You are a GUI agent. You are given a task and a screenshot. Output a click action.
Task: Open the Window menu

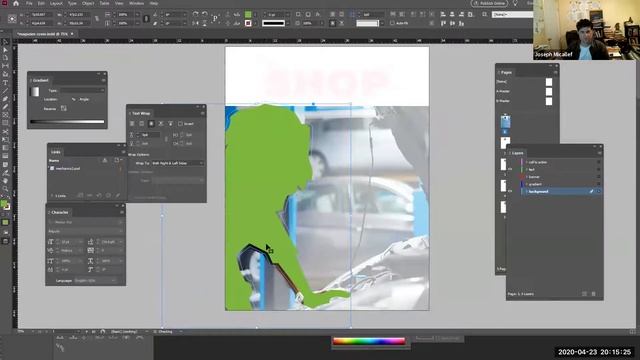pos(136,3)
